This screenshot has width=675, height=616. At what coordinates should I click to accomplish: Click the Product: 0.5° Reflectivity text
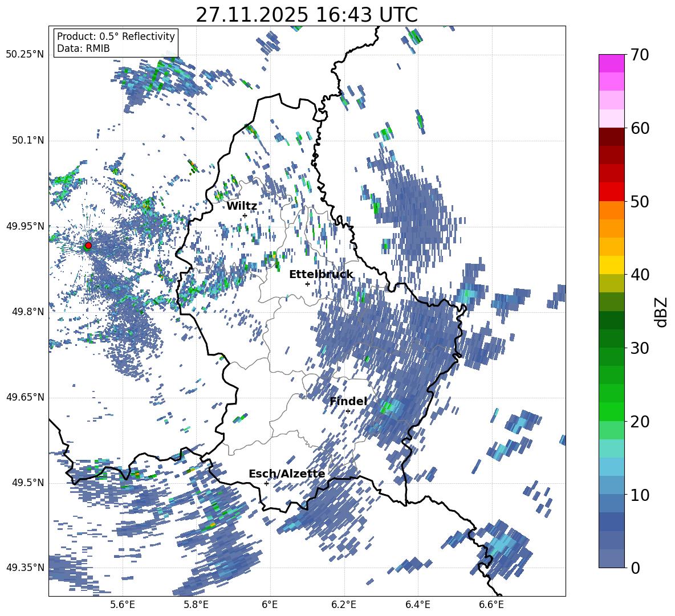tap(116, 36)
